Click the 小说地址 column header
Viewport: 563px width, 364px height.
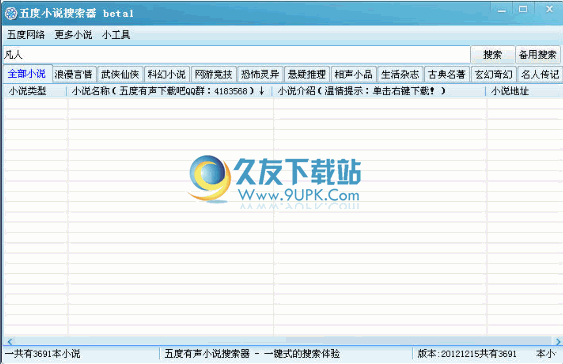coord(524,91)
